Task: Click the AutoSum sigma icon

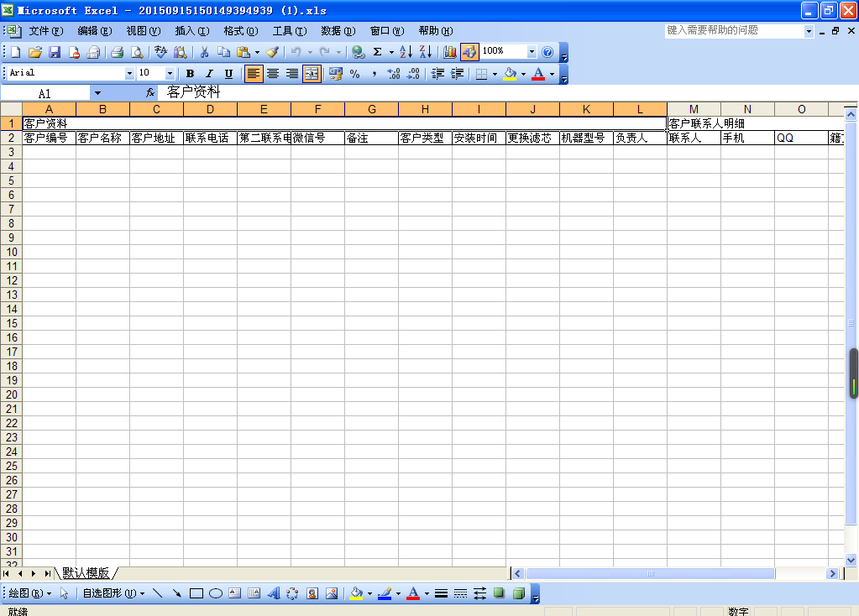Action: [377, 52]
